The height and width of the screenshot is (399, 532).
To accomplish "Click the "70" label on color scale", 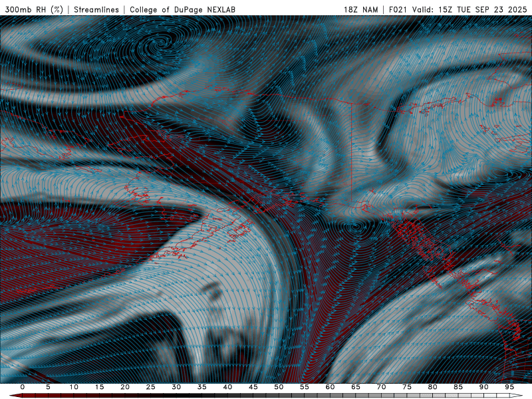I will (x=381, y=387).
